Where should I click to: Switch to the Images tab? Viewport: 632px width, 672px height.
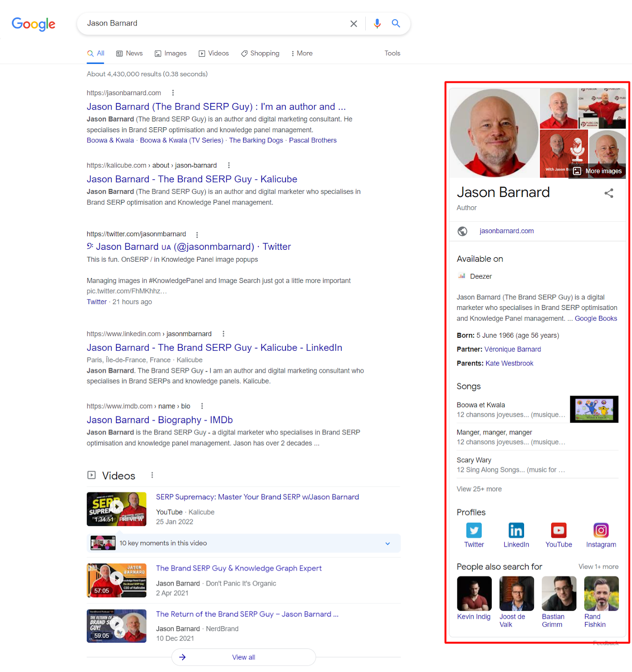(x=170, y=53)
